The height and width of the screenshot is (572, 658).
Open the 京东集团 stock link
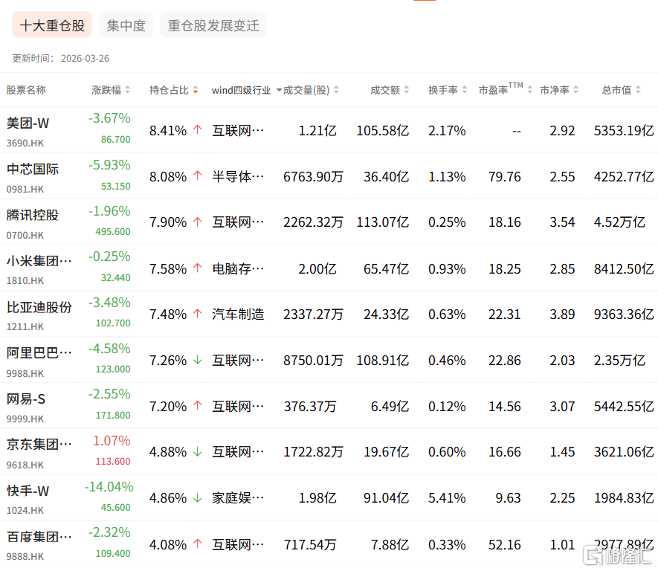tap(39, 444)
